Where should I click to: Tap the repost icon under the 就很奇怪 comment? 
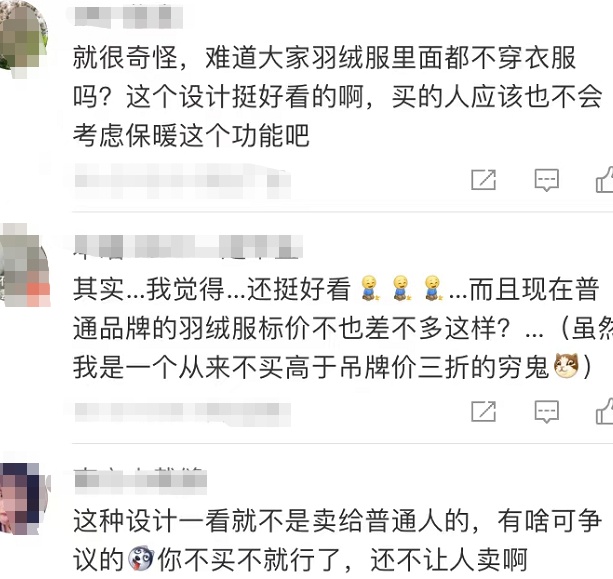(484, 180)
